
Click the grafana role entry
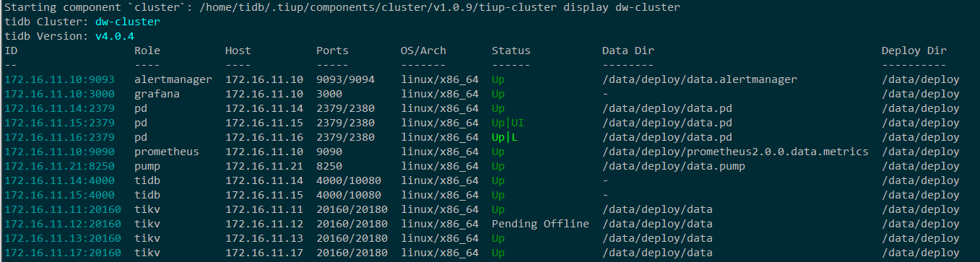(157, 94)
